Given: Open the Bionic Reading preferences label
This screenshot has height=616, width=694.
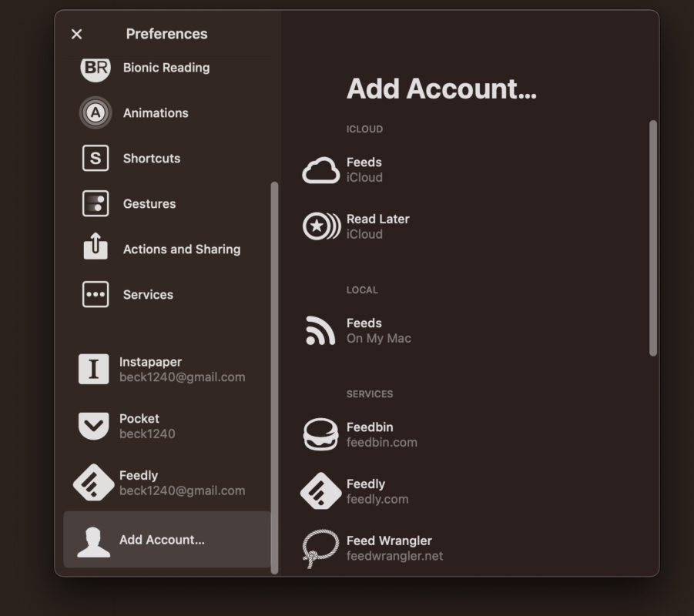Looking at the screenshot, I should [166, 68].
